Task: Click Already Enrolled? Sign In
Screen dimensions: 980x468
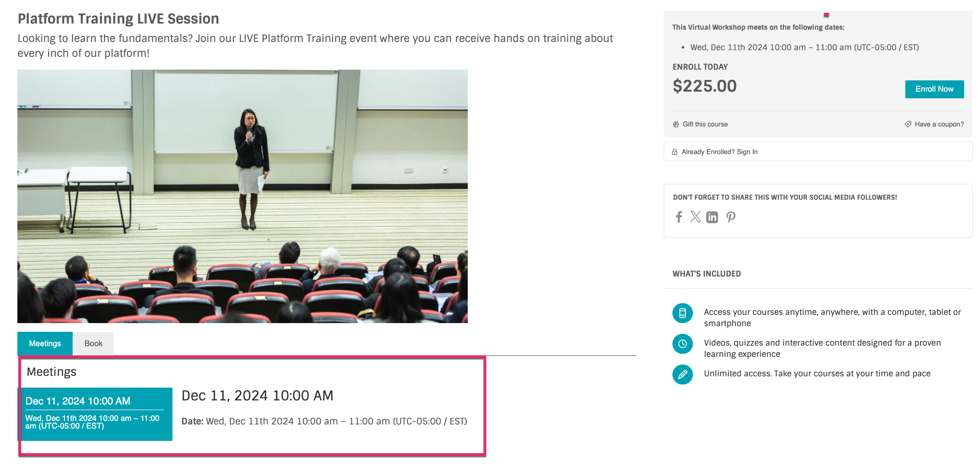Action: [720, 152]
